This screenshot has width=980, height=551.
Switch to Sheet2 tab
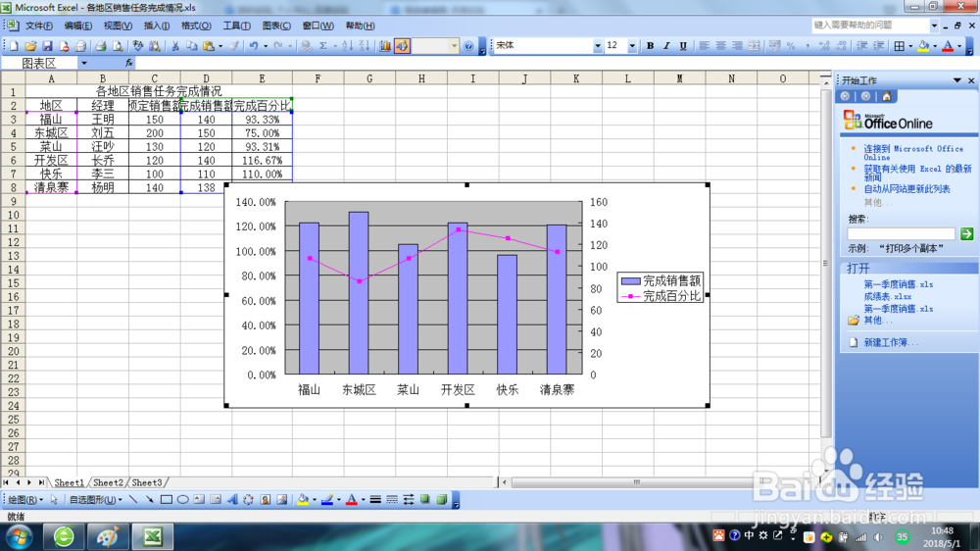[x=108, y=482]
